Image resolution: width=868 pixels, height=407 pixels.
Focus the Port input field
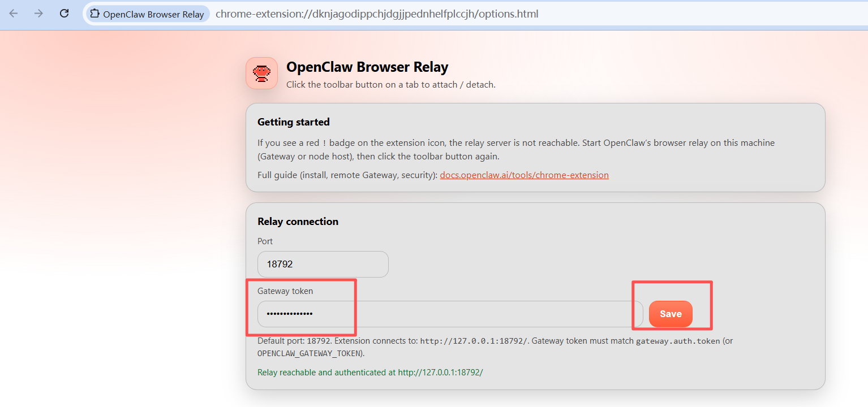pyautogui.click(x=323, y=264)
